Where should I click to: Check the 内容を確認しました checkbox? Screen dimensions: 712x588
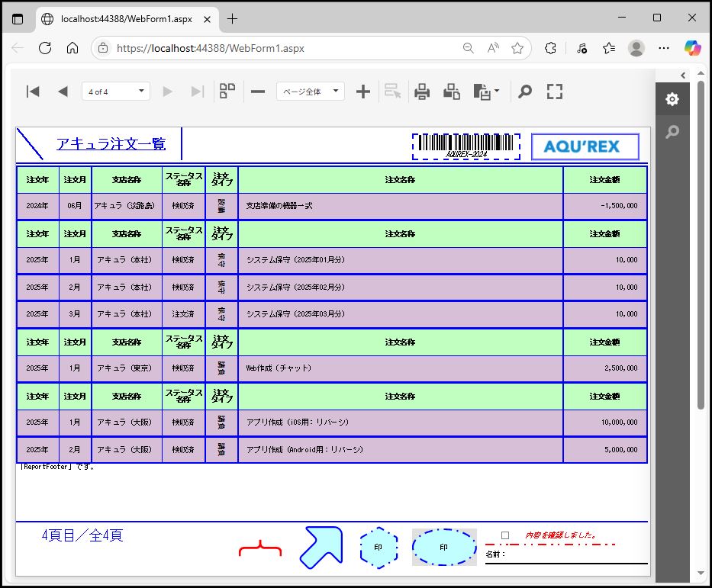[505, 535]
